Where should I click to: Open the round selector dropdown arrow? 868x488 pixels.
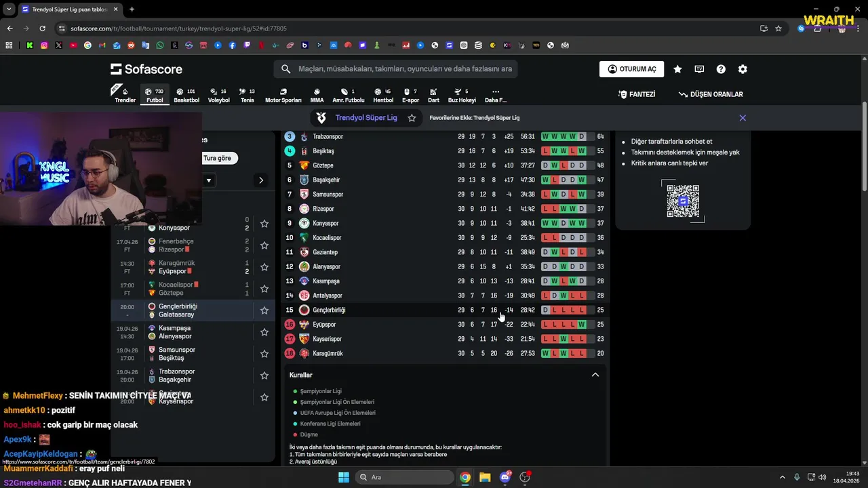click(209, 180)
